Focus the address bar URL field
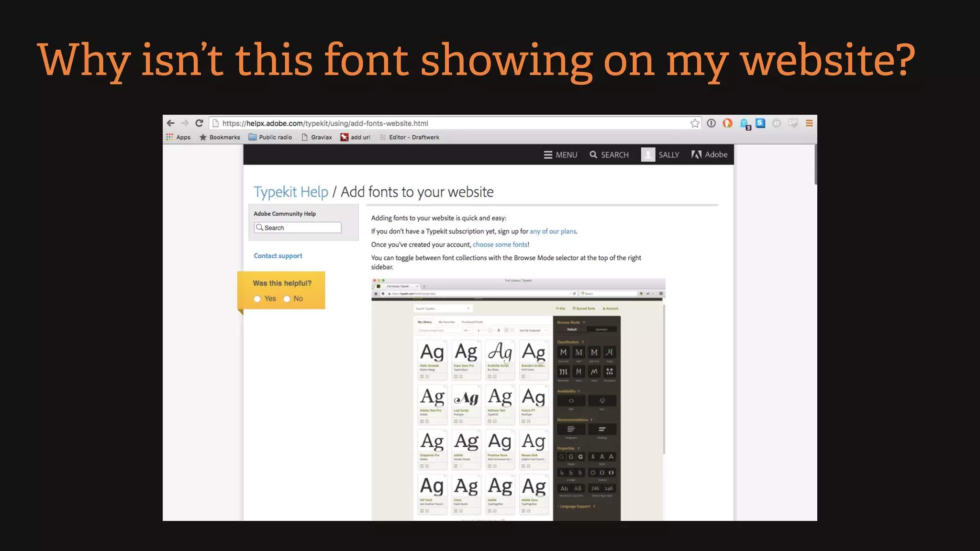980x551 pixels. click(455, 123)
